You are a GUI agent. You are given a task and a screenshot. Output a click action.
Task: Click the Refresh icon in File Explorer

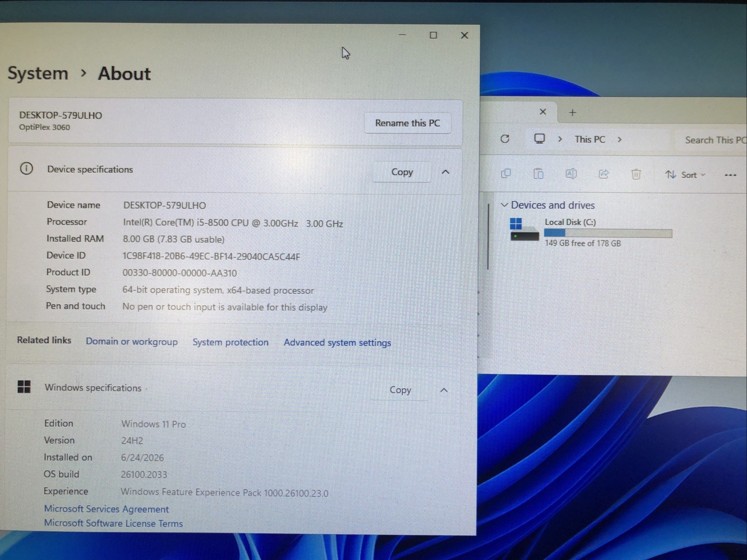pos(505,139)
